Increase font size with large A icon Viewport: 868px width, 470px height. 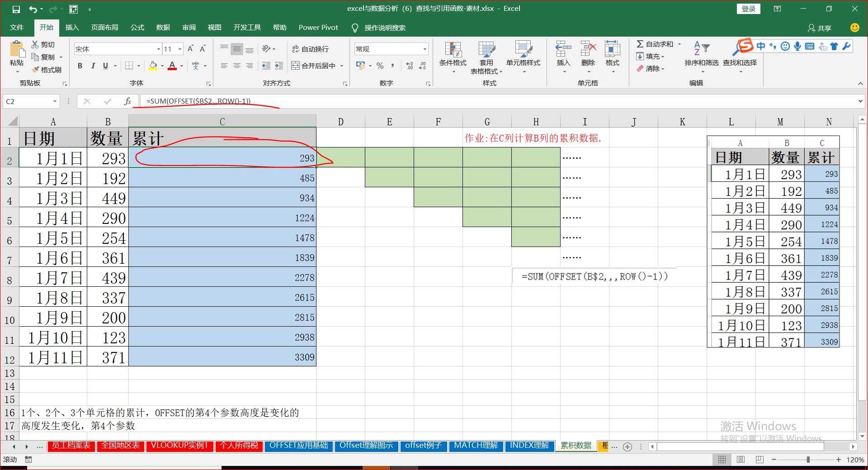point(190,49)
